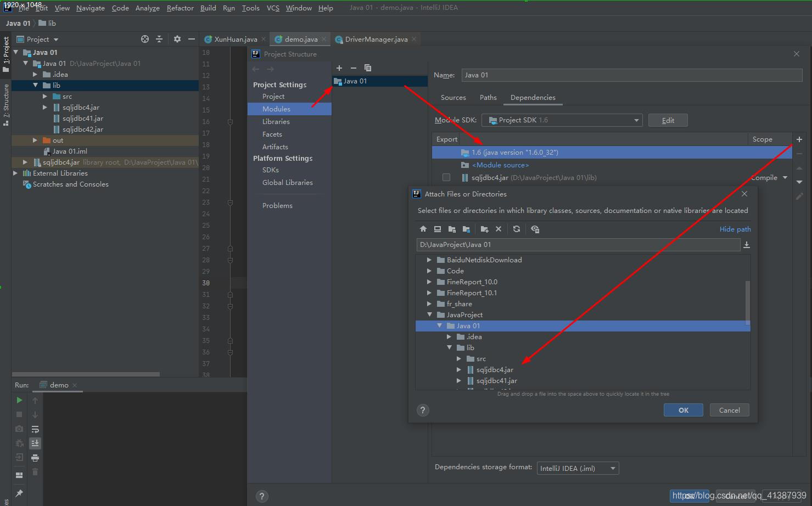The image size is (812, 506).
Task: Open the Project view selector dropdown
Action: pos(38,39)
